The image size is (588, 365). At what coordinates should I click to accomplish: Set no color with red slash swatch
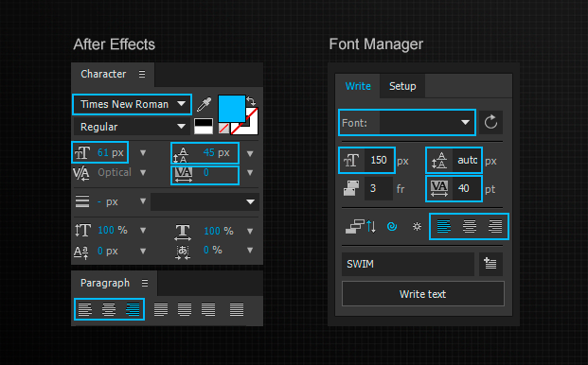[223, 128]
